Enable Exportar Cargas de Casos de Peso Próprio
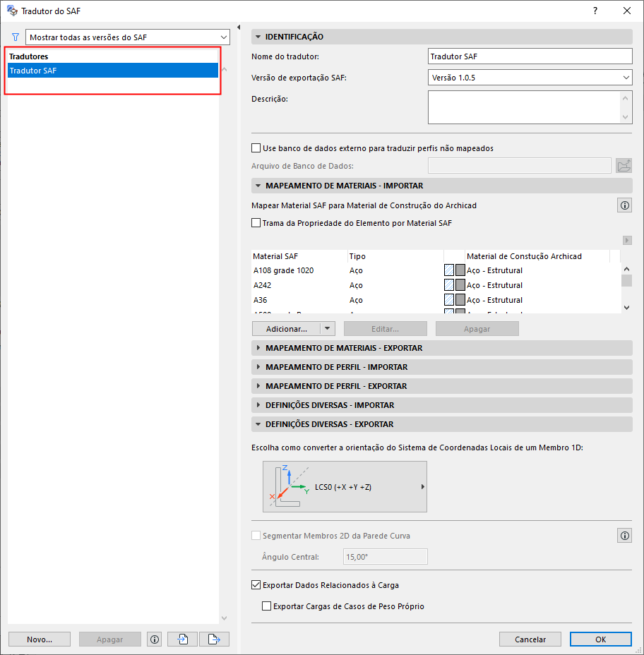This screenshot has height=655, width=644. pos(266,606)
